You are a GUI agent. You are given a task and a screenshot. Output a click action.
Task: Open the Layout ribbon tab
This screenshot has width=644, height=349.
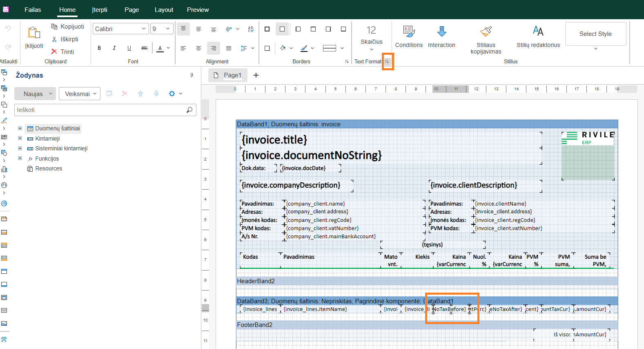[x=164, y=10]
